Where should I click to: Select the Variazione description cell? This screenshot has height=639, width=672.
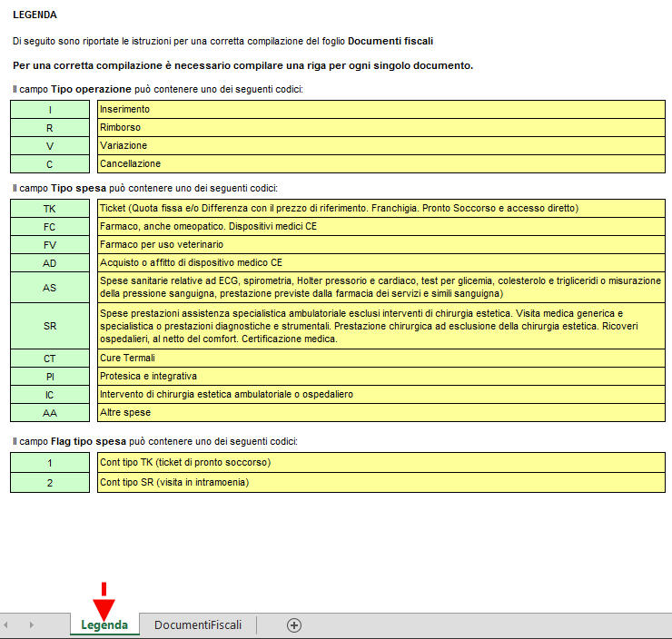point(381,146)
